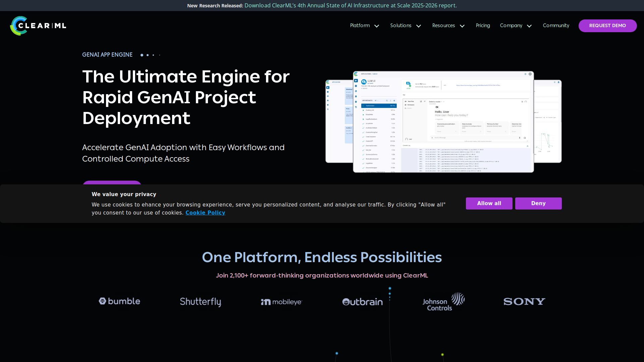
Task: Click the ClearML logo icon
Action: 19,26
